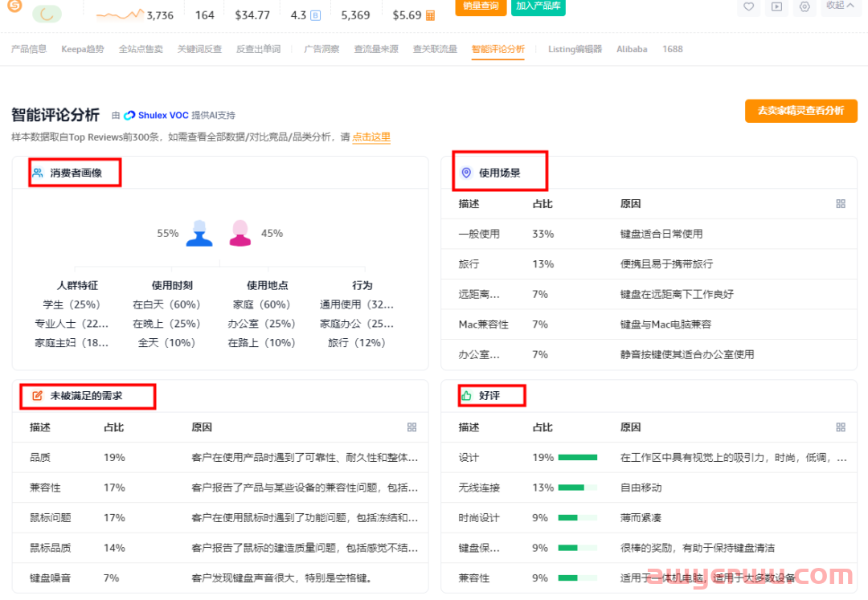868x600 pixels.
Task: Open the video tutorial icon top right
Action: coord(775,7)
